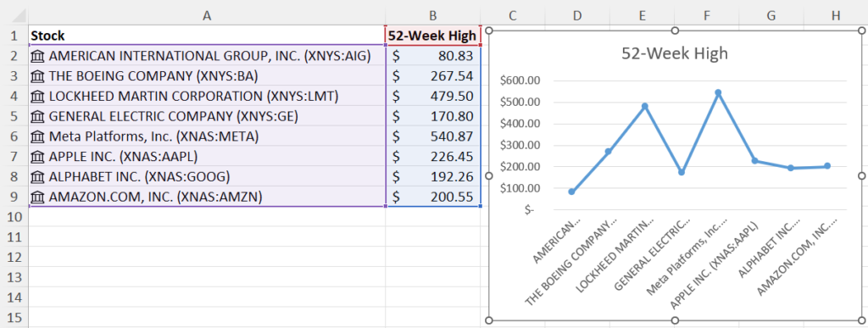
Task: Click the $300.00 axis label in chart
Action: click(x=520, y=146)
